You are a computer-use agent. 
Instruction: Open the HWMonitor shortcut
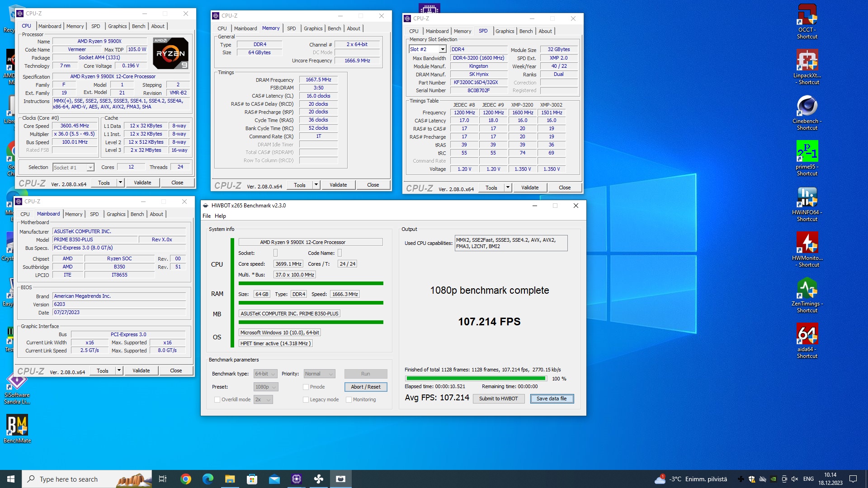[x=807, y=250]
